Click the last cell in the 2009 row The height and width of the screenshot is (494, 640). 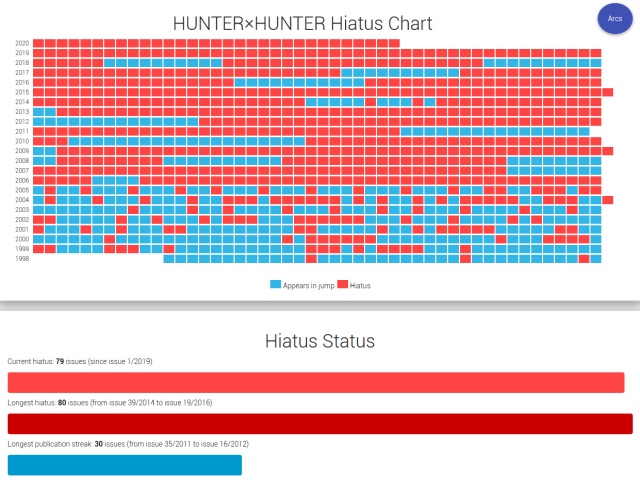607,151
